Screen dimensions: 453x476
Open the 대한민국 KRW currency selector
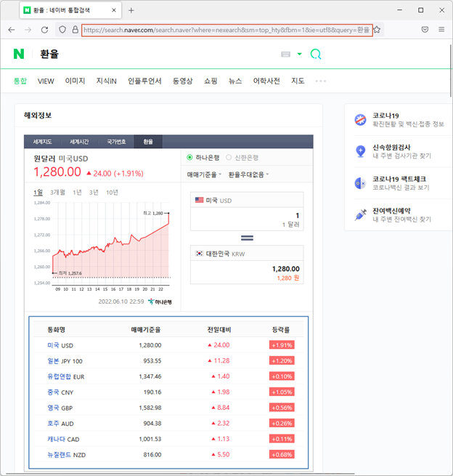point(247,254)
